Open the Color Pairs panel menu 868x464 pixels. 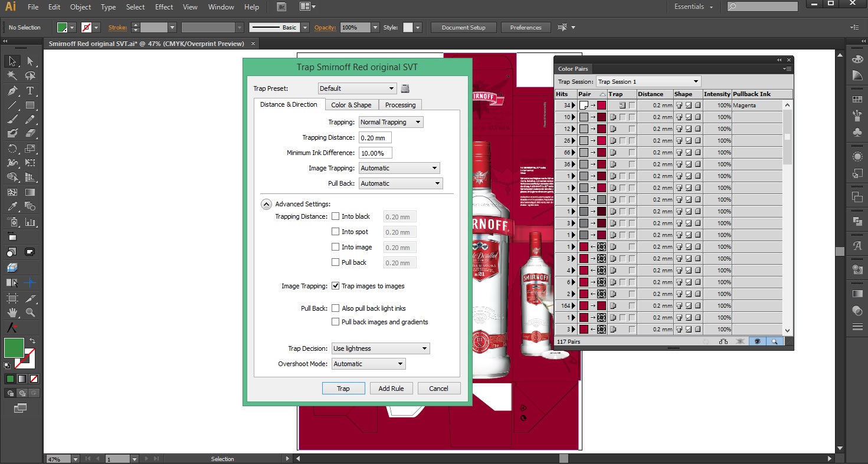tap(787, 69)
